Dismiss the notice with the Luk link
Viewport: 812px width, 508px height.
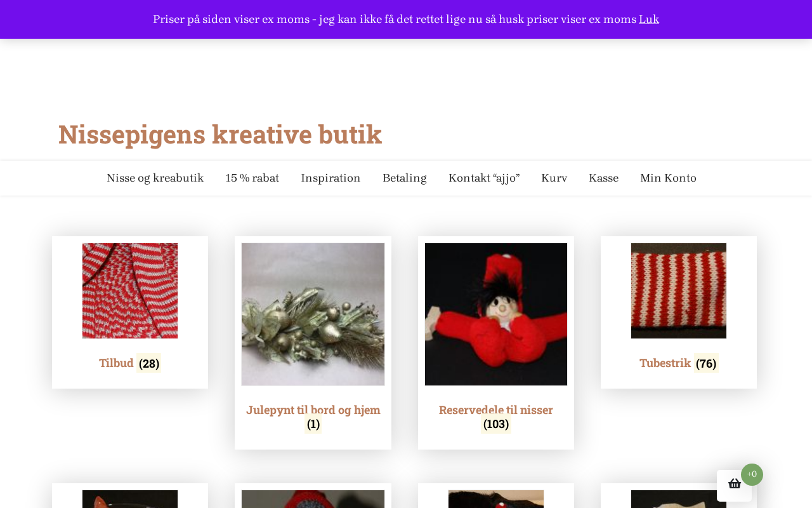pyautogui.click(x=649, y=20)
